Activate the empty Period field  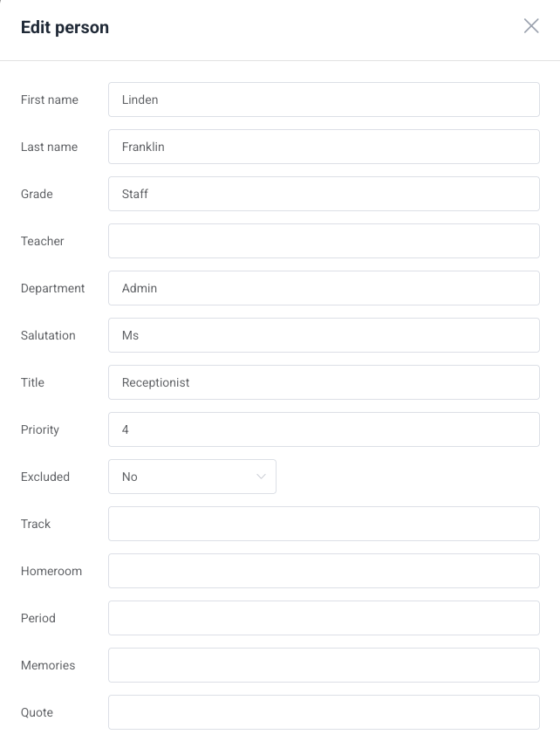point(324,618)
